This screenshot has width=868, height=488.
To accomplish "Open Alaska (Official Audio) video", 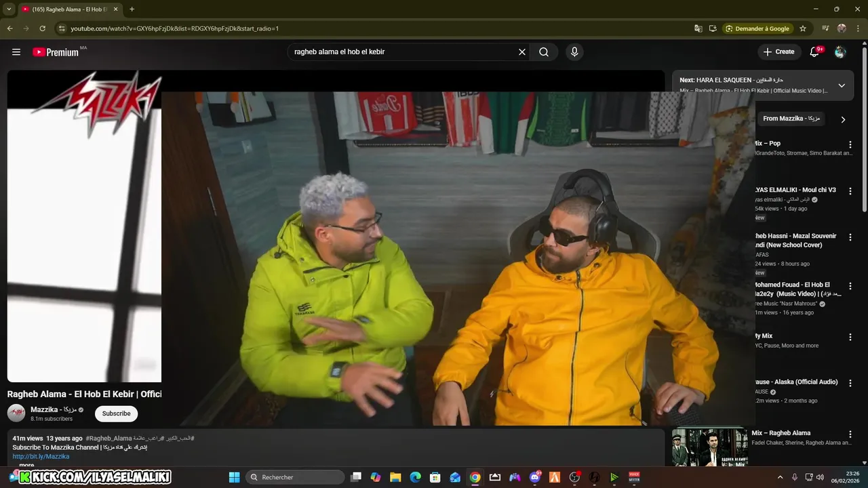I will [796, 382].
